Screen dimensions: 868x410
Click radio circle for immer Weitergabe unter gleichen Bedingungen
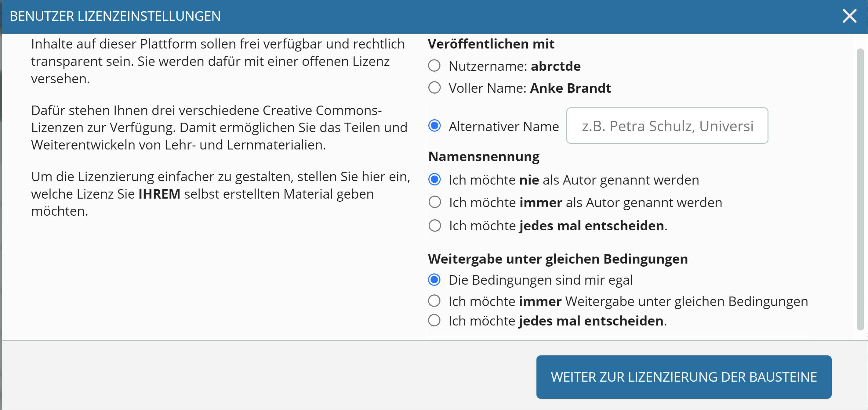(434, 300)
